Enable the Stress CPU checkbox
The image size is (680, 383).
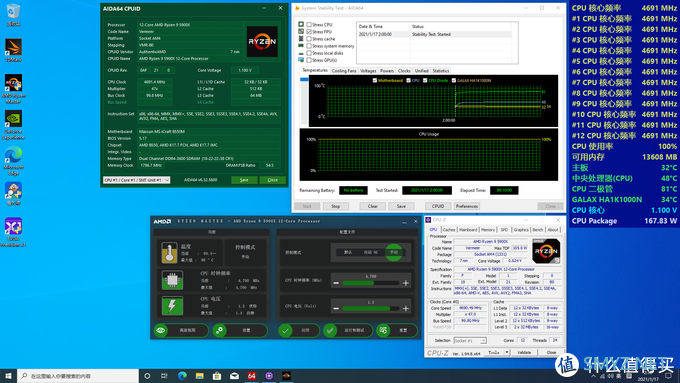[x=309, y=25]
